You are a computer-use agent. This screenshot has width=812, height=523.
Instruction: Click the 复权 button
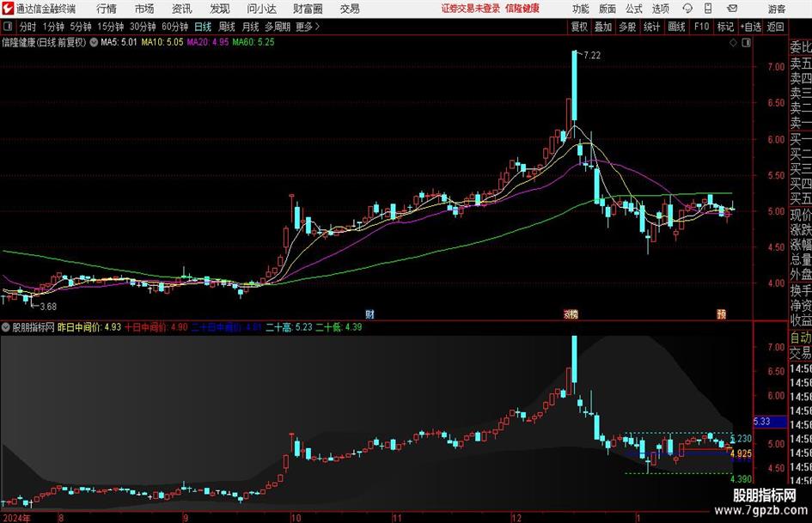[579, 27]
